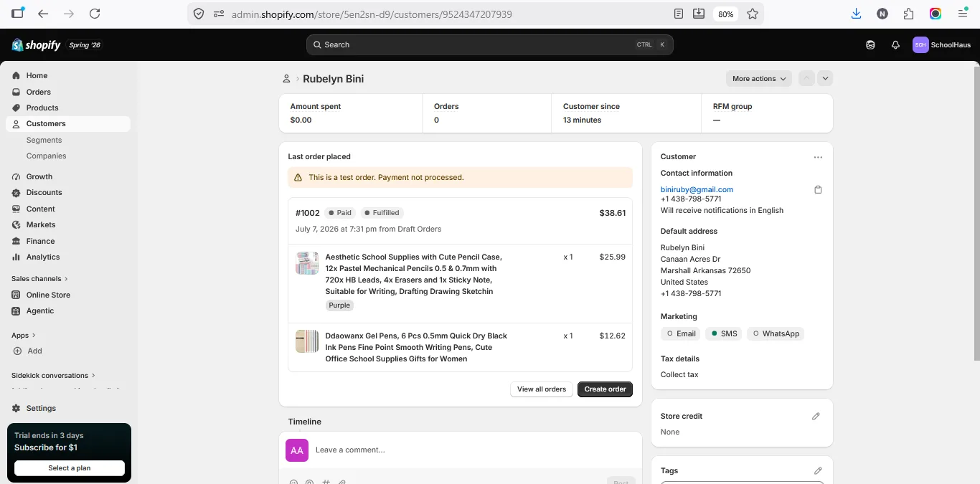Open Sidekick assistant icon in top bar

pyautogui.click(x=870, y=44)
